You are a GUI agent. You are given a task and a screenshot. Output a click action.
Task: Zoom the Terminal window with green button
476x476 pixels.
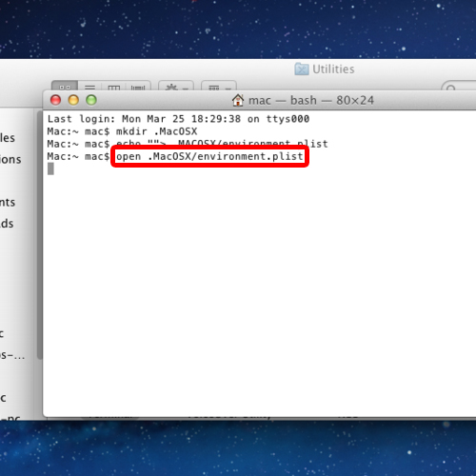click(x=91, y=100)
